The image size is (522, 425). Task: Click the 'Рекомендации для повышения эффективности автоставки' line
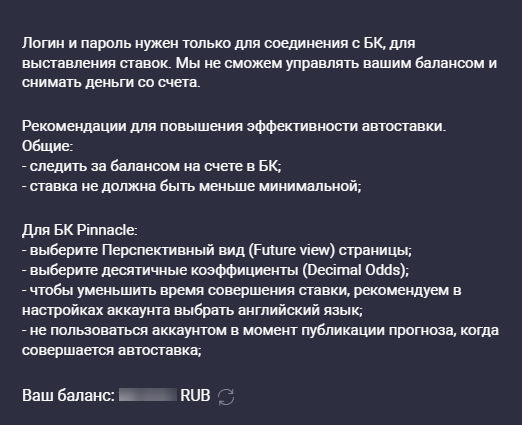(234, 126)
